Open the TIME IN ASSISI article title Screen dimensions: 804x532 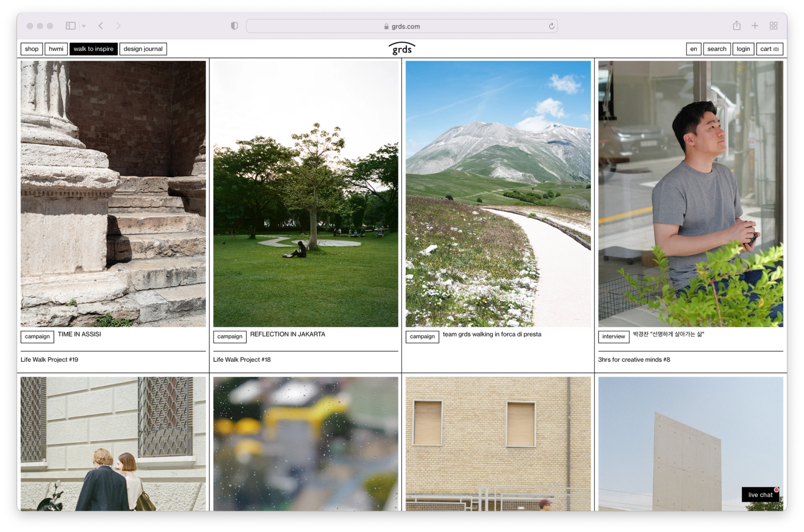[x=79, y=334]
